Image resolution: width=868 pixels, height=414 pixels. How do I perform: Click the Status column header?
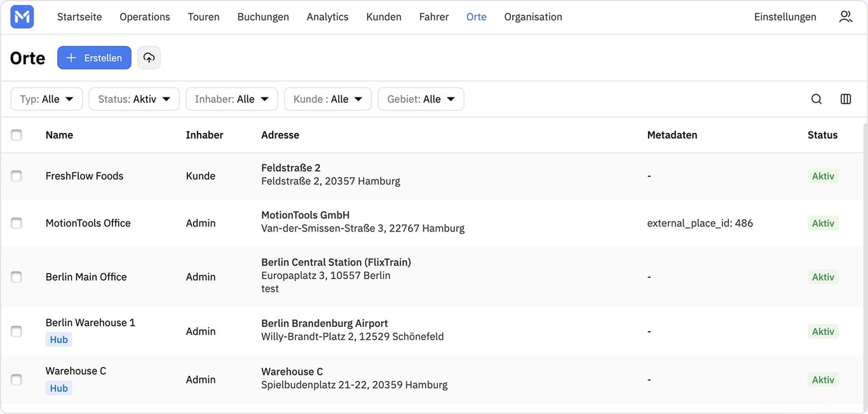point(823,135)
